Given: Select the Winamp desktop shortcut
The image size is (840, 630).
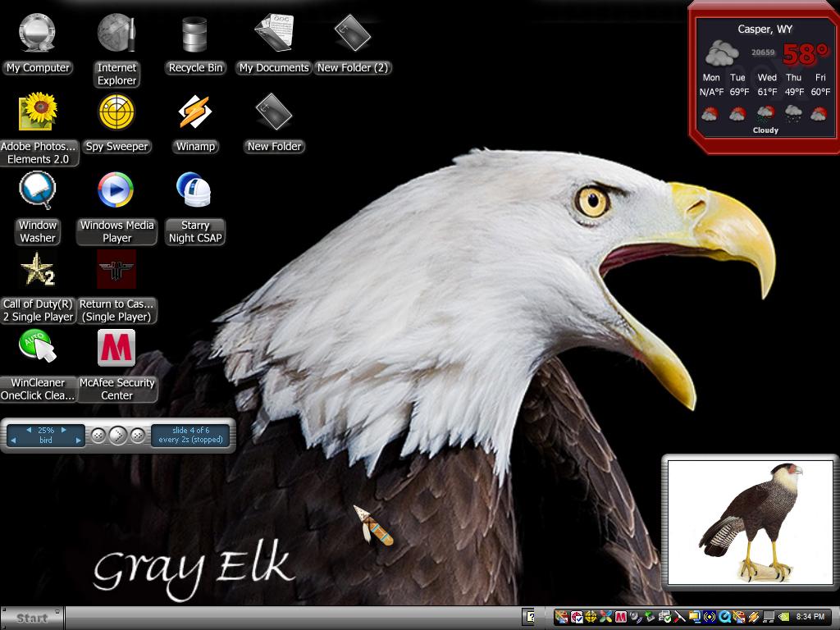Looking at the screenshot, I should (195, 112).
